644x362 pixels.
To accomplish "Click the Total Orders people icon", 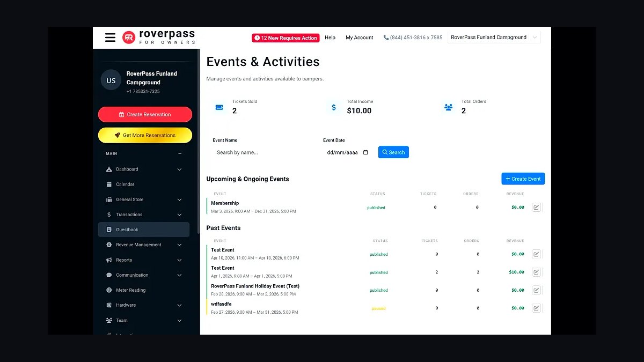I will (449, 107).
